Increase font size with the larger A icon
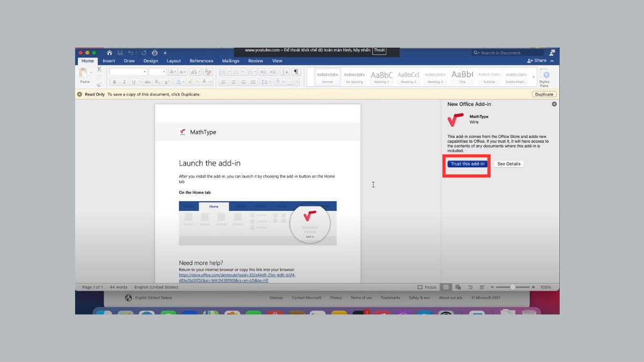The height and width of the screenshot is (362, 644). pyautogui.click(x=172, y=72)
